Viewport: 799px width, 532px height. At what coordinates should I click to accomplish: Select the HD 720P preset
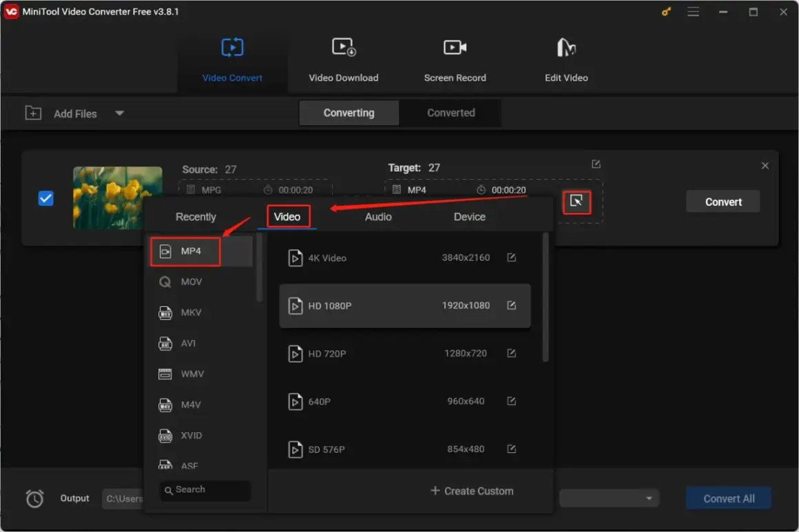tap(404, 353)
